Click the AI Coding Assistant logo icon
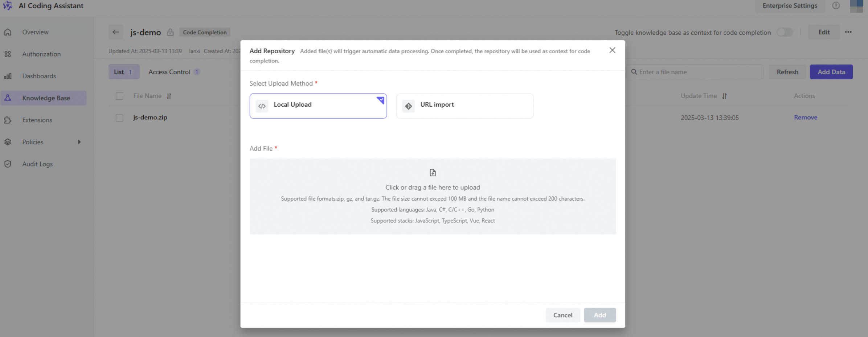 [x=8, y=5]
